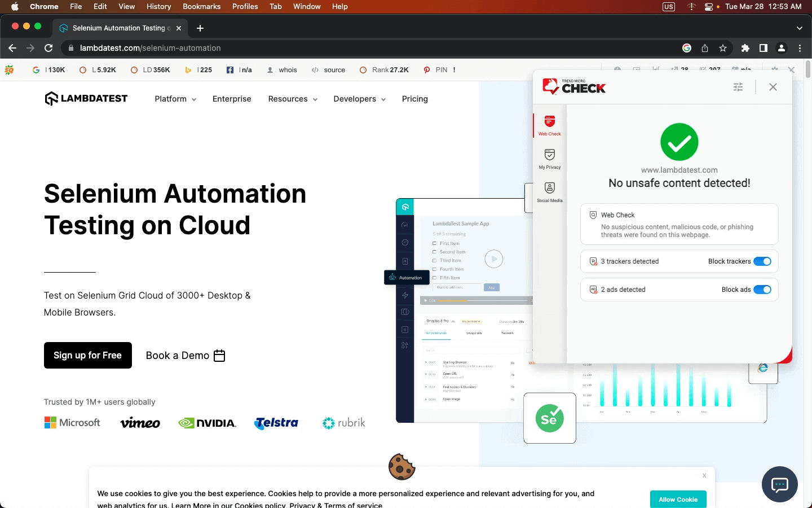Screen dimensions: 812x508
Task: Click Allow Cookie button
Action: pos(678,500)
